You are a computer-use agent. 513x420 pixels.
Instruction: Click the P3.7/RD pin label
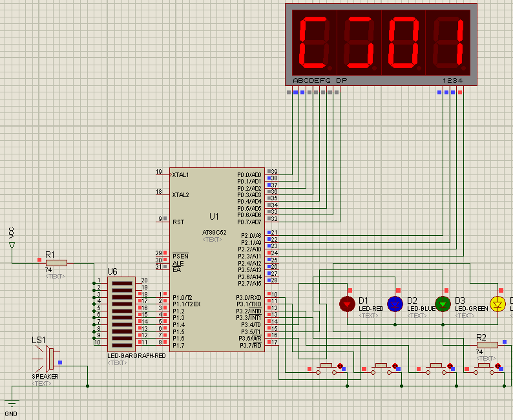[x=251, y=346]
